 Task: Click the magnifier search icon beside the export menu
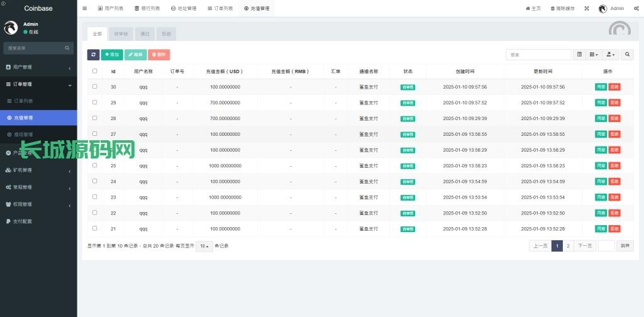(x=628, y=55)
